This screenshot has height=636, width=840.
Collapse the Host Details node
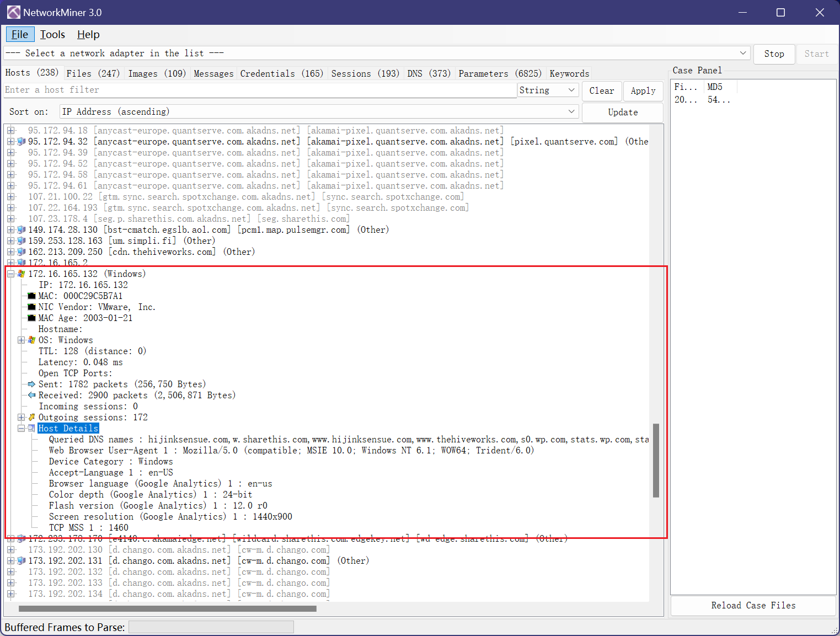click(21, 428)
